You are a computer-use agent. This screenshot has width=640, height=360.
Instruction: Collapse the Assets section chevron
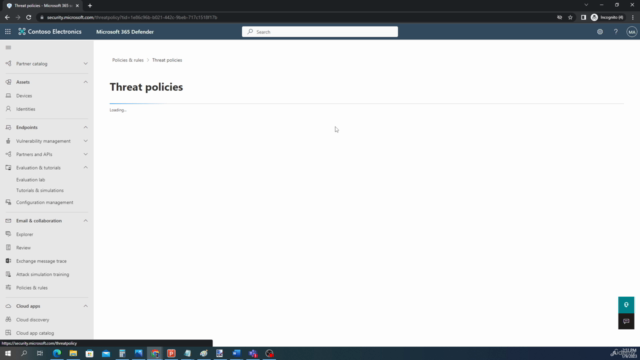pos(85,82)
